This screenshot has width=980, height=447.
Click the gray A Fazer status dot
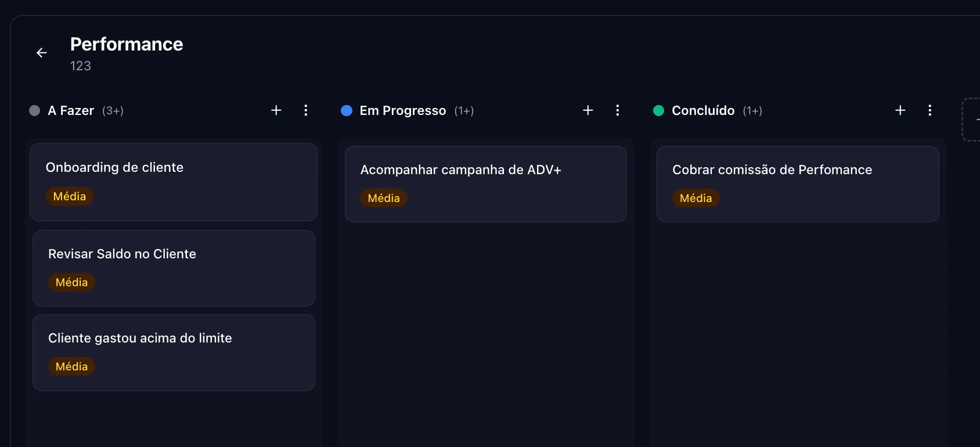point(35,111)
